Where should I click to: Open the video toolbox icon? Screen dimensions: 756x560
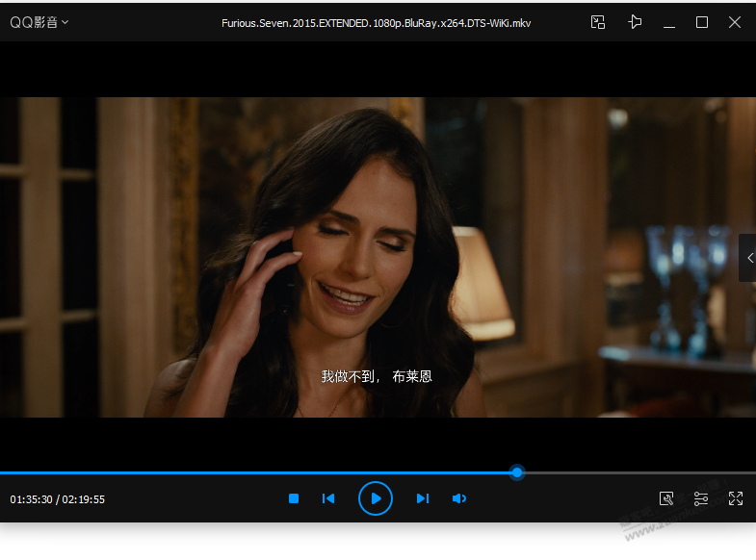666,498
